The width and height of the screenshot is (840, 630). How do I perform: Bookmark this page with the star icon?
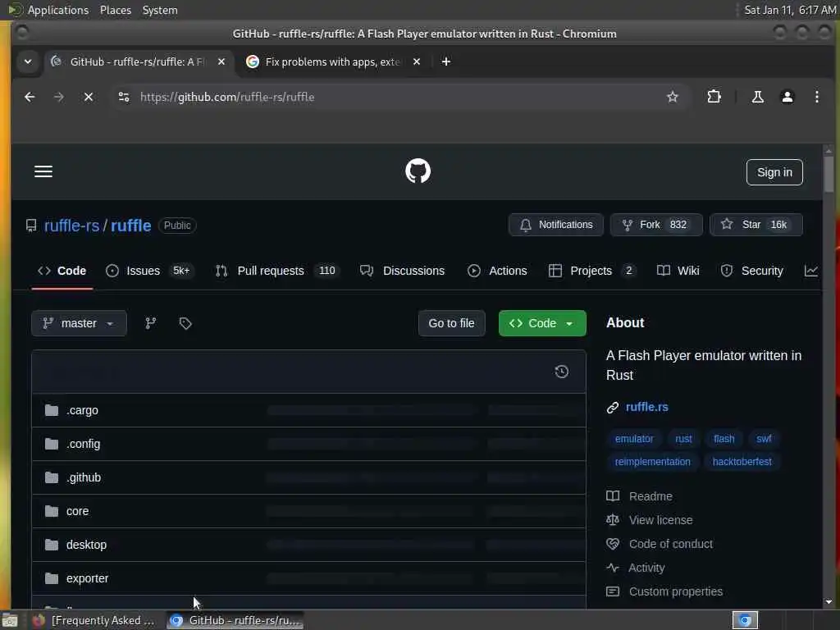tap(673, 97)
